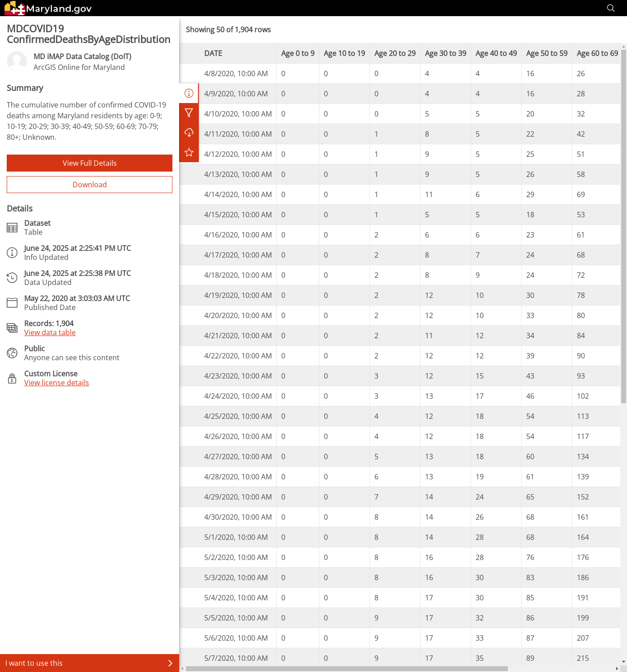This screenshot has height=672, width=627.
Task: Sort by Age 60 to 69 column
Action: [597, 53]
